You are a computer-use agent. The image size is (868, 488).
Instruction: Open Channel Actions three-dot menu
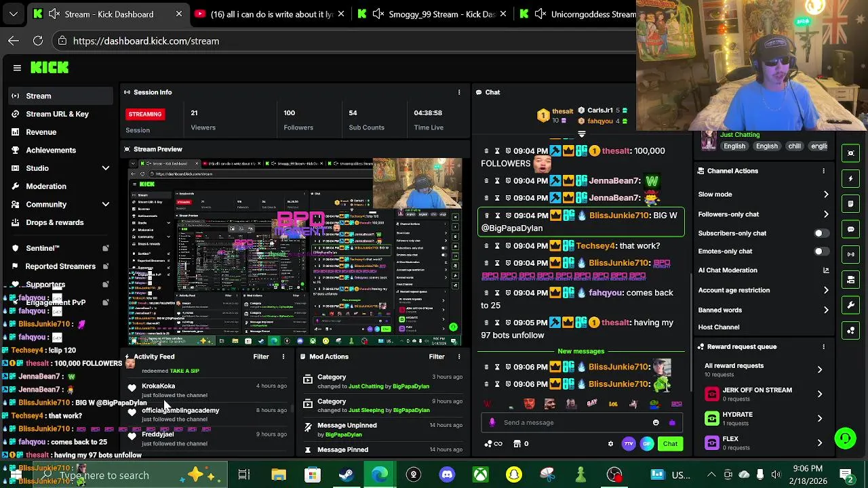823,171
